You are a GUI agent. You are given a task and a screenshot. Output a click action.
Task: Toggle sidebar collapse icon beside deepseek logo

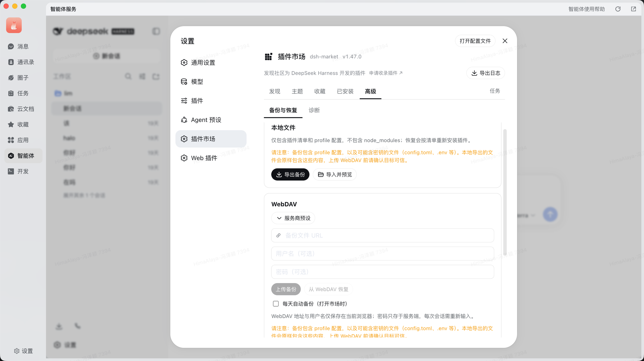[156, 31]
